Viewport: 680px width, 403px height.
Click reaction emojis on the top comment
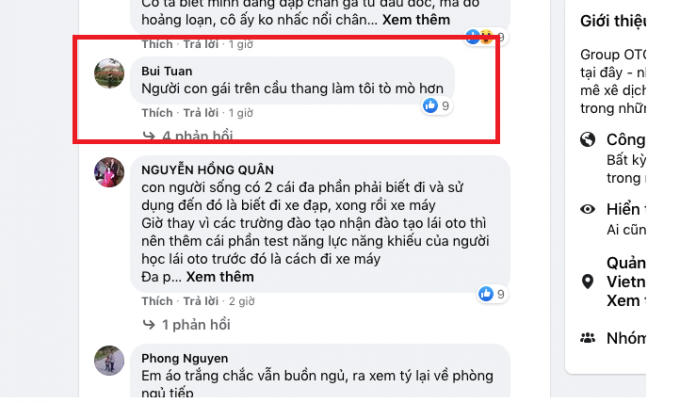click(479, 36)
